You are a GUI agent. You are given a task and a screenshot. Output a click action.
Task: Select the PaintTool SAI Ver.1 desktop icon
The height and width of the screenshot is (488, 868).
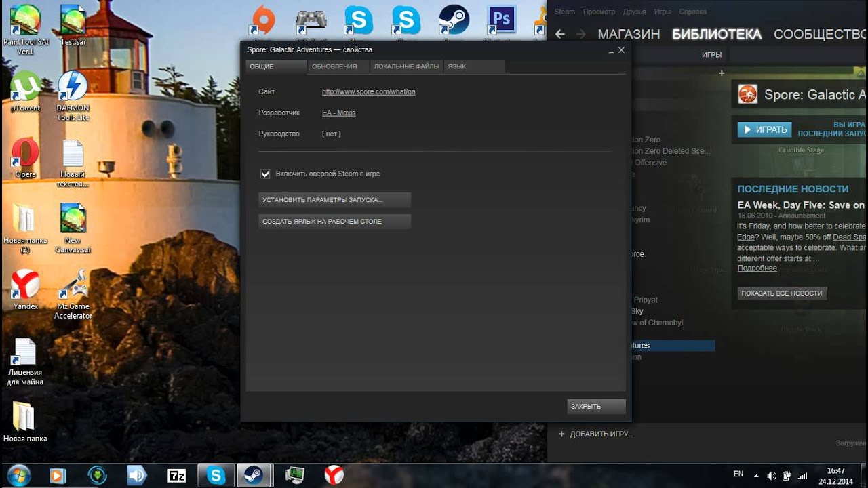tap(25, 30)
